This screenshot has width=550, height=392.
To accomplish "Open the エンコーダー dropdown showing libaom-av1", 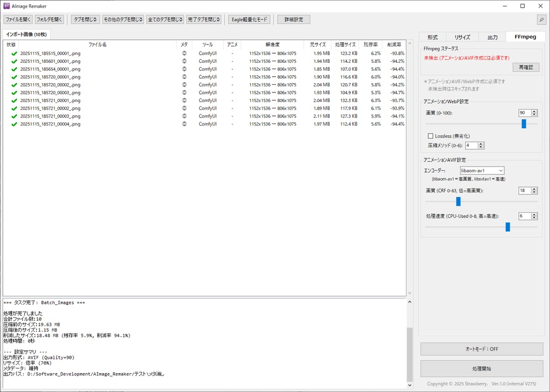I will 482,170.
